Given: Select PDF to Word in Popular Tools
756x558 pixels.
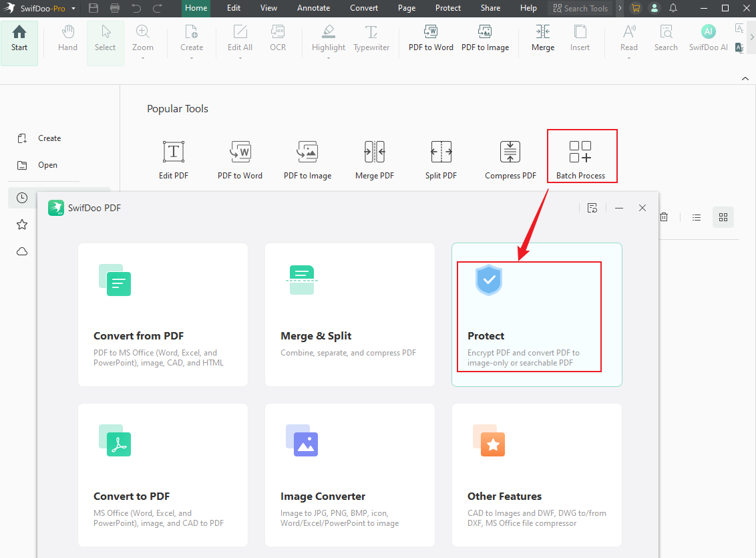Looking at the screenshot, I should click(240, 158).
